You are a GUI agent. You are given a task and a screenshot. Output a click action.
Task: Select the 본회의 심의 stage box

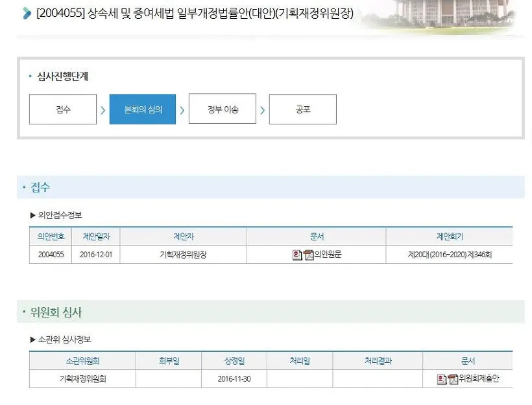point(143,109)
